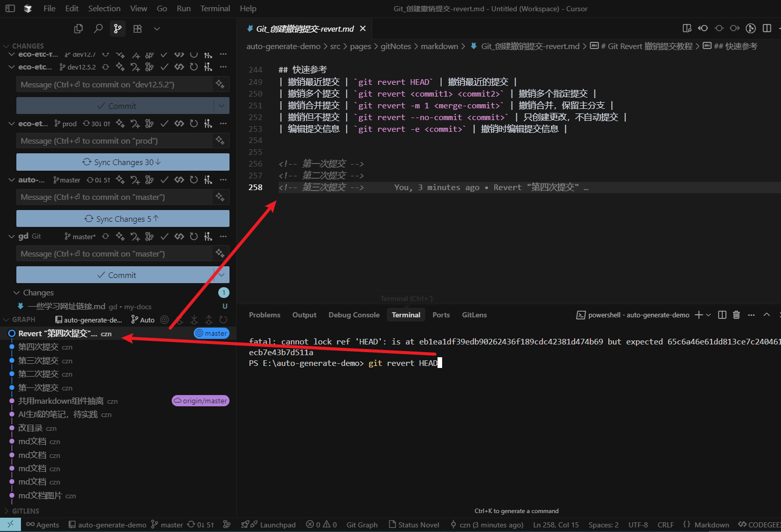
Task: Open the Commit button dropdown arrow
Action: tap(221, 275)
